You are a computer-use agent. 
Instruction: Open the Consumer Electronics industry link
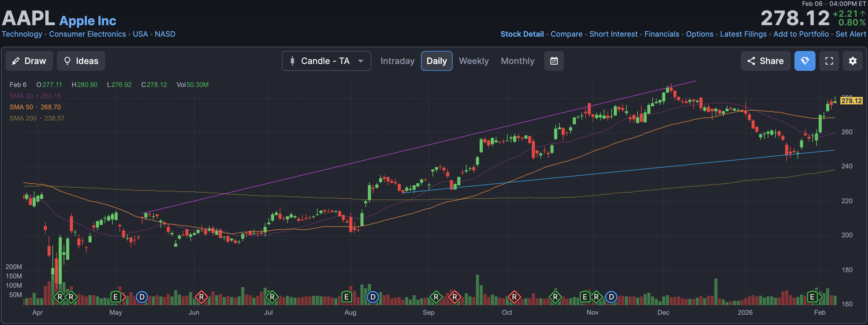88,34
